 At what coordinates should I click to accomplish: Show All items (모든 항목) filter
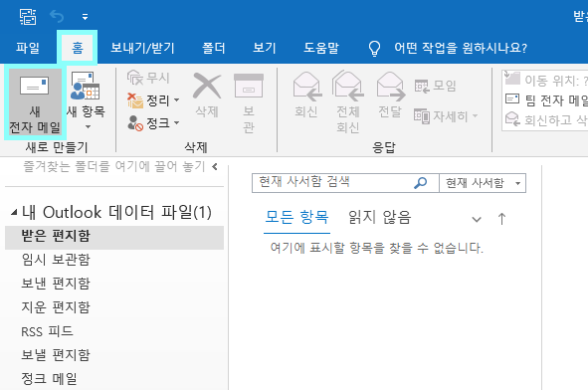296,217
